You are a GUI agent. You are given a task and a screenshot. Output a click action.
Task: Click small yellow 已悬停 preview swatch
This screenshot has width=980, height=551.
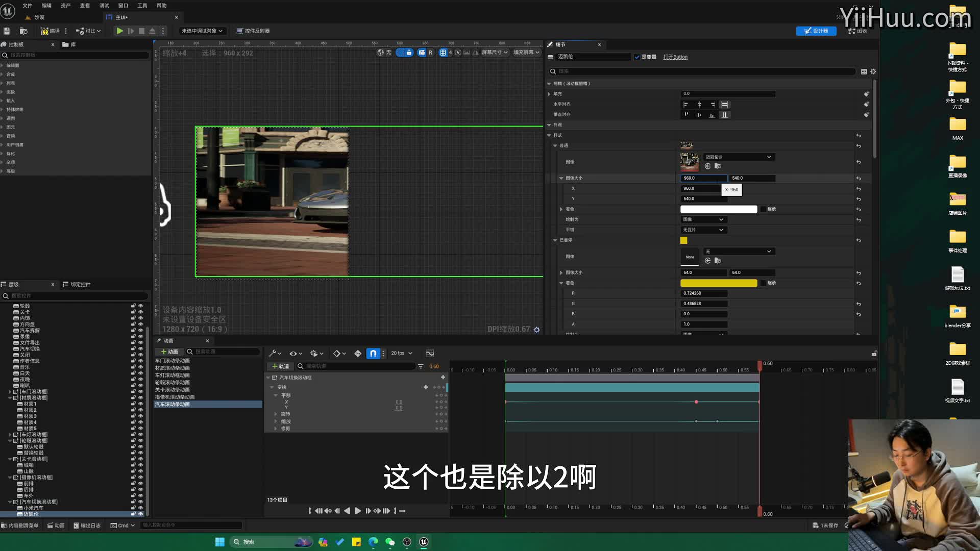[x=684, y=240]
